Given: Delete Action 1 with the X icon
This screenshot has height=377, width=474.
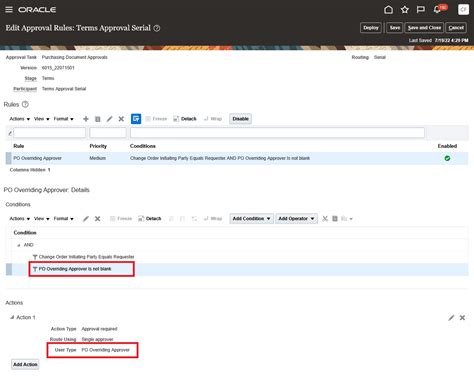Looking at the screenshot, I should [x=462, y=318].
